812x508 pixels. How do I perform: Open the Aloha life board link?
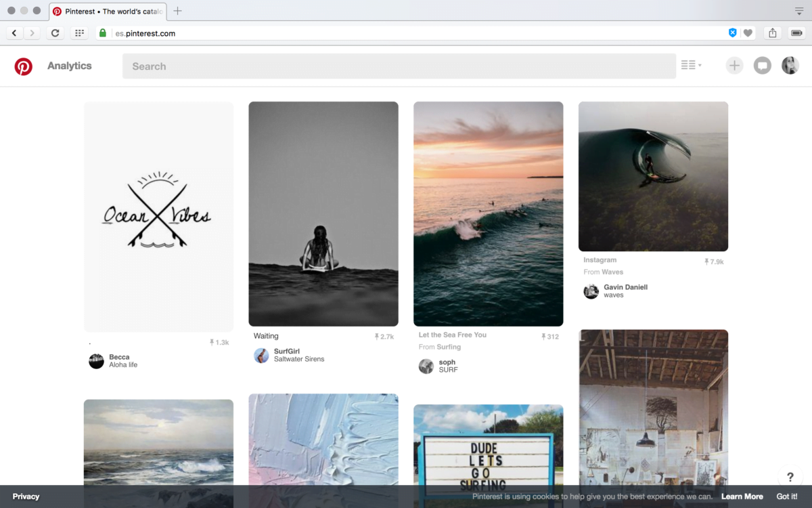(x=123, y=365)
